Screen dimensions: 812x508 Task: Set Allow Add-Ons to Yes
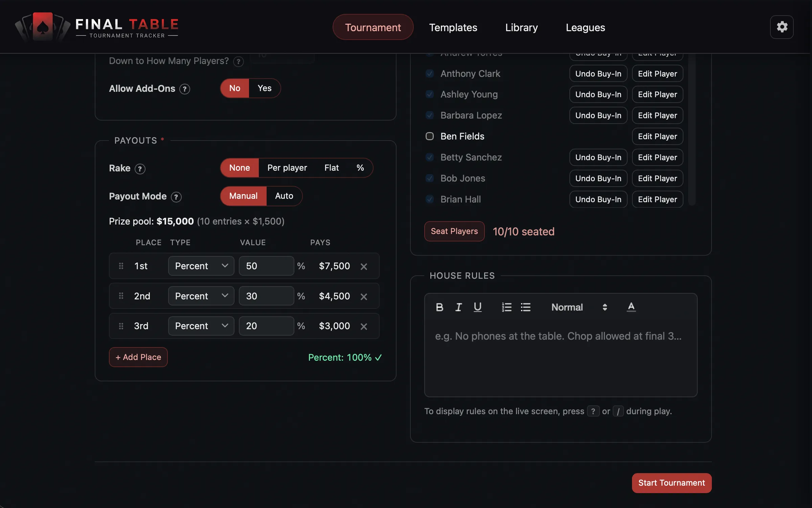(265, 88)
